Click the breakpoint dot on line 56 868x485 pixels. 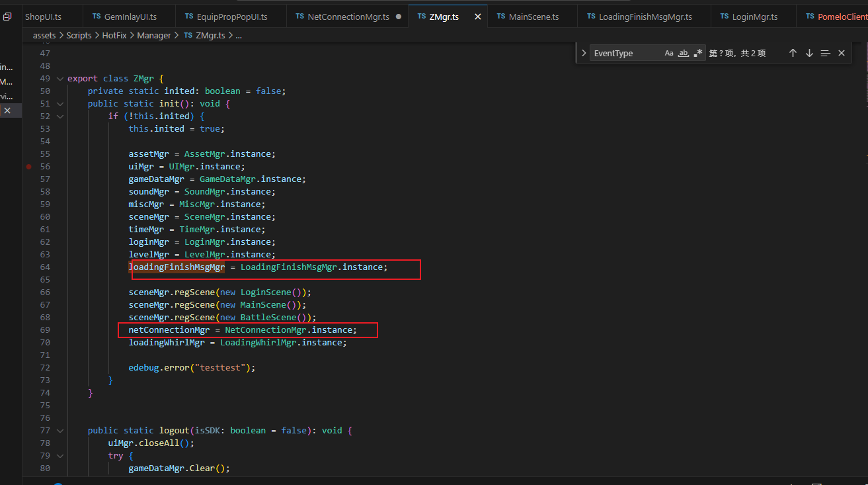[x=28, y=167]
